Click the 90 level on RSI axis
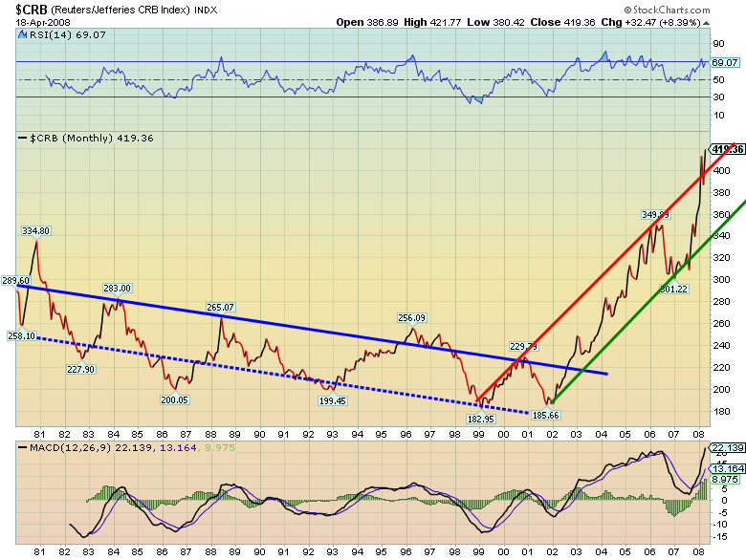 [x=718, y=44]
